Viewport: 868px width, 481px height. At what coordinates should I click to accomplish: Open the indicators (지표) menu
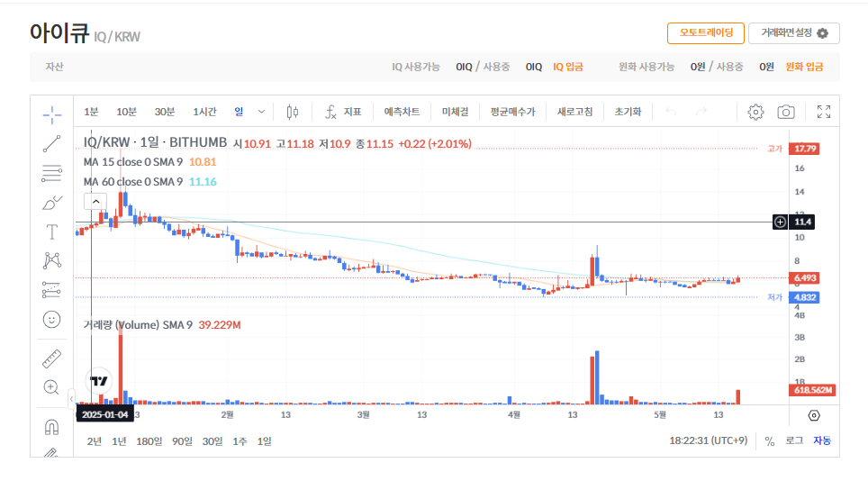(x=343, y=113)
